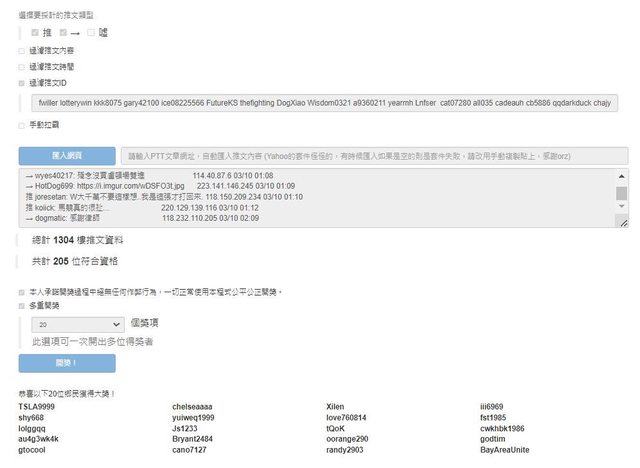Enable the 過濾推文內容 filter checkbox
Screen dimensions: 640x468
[x=22, y=50]
